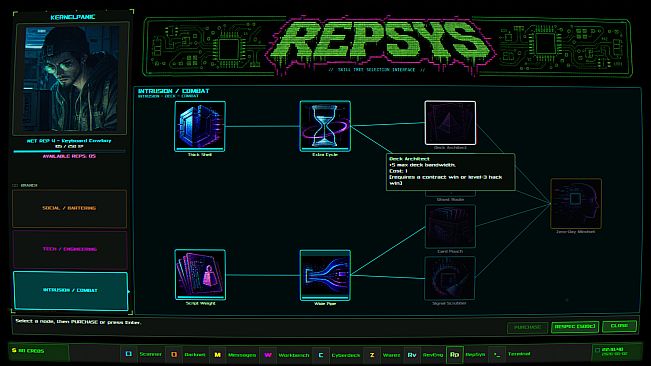Select the Deck Architect skill node
Viewport: 651px width, 366px height.
450,123
